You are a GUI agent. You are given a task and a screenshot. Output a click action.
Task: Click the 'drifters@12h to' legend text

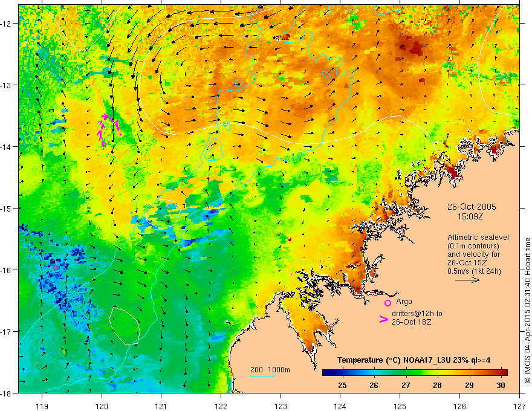(x=417, y=314)
